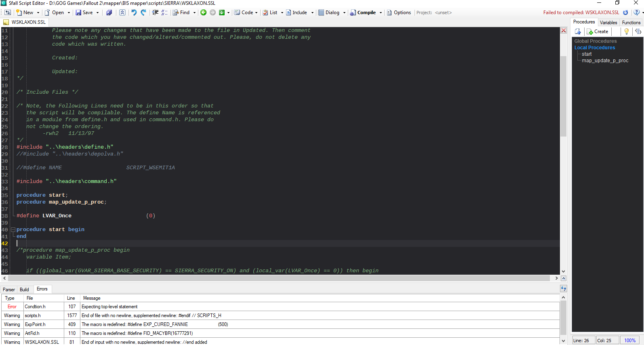Expand the Save dropdown arrow
The image size is (644, 345).
click(x=97, y=13)
